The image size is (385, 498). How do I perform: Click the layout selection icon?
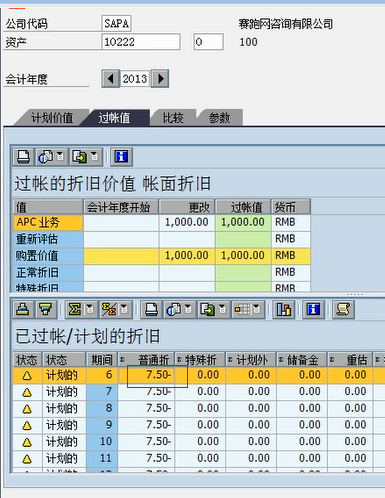[x=242, y=309]
